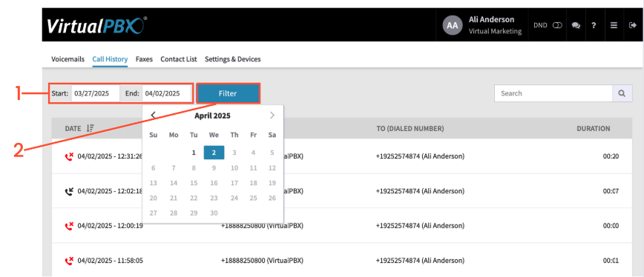The width and height of the screenshot is (644, 277).
Task: Click the 00:01 duration value
Action: pyautogui.click(x=611, y=260)
